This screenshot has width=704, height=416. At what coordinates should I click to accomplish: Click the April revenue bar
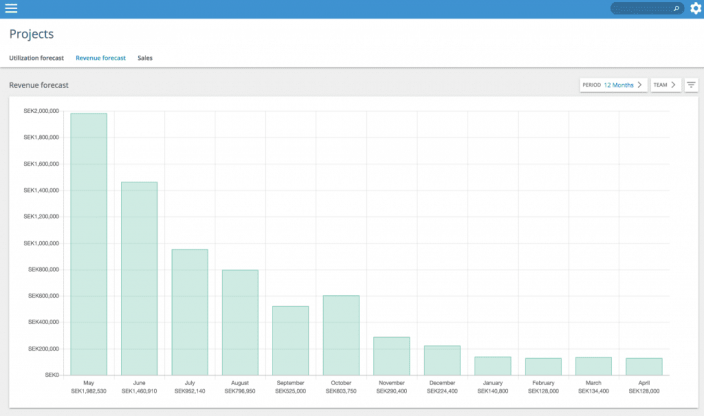(x=644, y=366)
